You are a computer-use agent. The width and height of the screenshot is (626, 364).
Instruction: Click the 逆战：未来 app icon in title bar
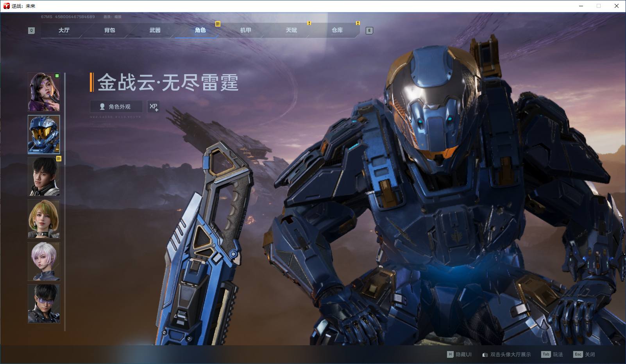(x=6, y=6)
